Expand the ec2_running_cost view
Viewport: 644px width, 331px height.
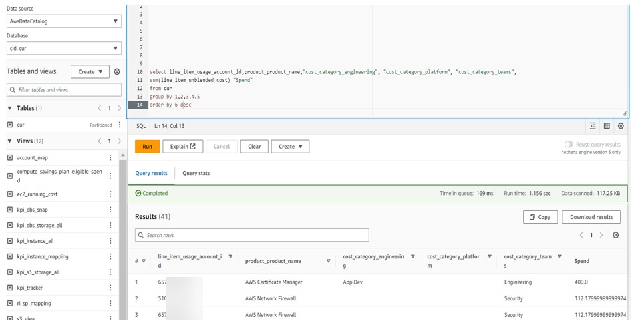10,194
